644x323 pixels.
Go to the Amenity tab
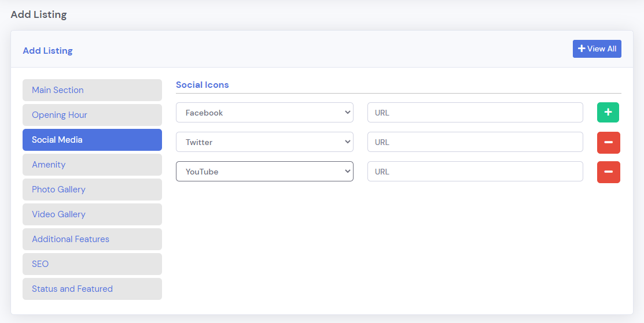point(92,165)
